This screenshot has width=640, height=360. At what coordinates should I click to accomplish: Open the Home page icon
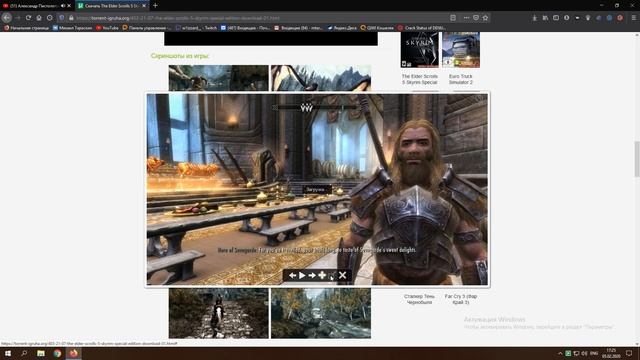coord(39,18)
